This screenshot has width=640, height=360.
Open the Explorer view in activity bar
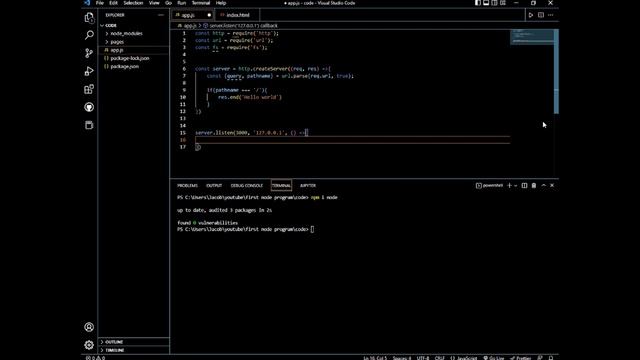click(x=89, y=17)
